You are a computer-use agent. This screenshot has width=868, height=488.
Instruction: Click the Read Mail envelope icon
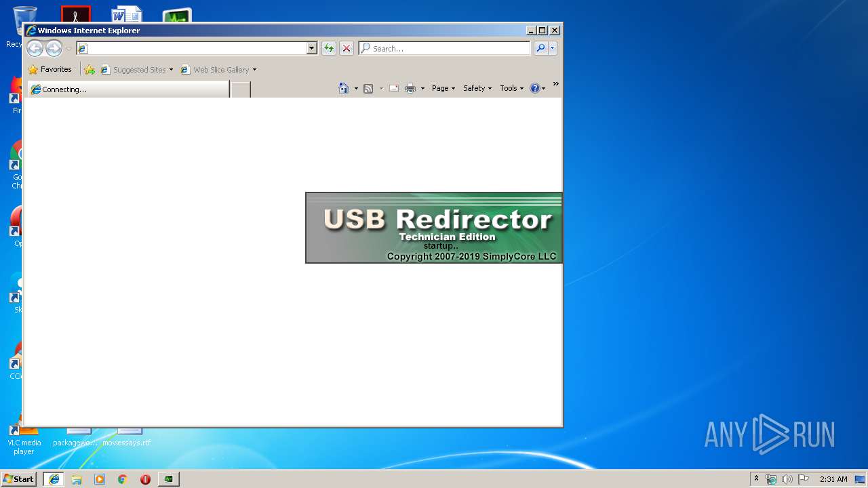(394, 88)
